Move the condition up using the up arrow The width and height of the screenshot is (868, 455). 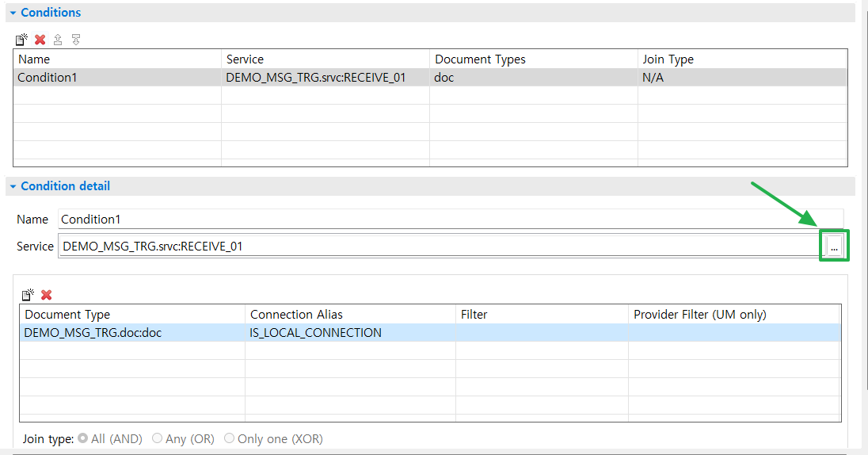[x=58, y=39]
